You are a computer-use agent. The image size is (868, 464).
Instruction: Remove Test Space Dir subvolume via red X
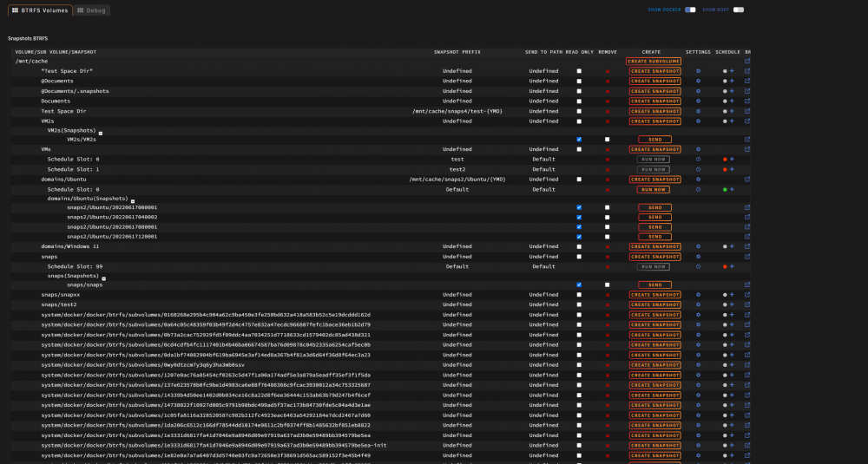point(608,111)
